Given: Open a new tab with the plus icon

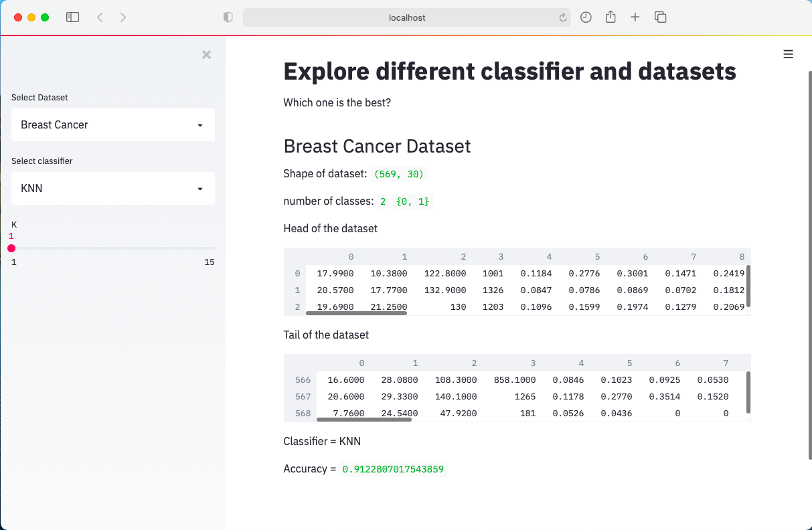Looking at the screenshot, I should (635, 17).
